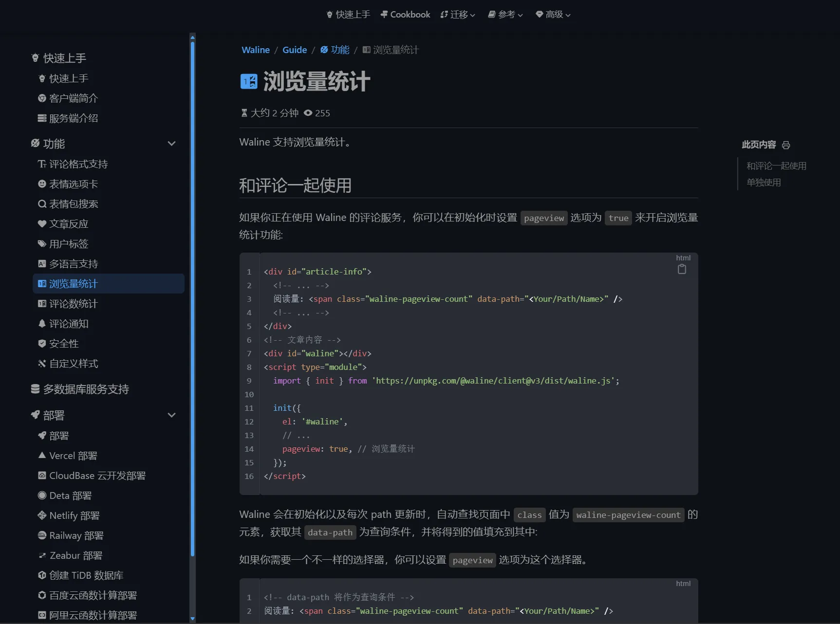840x624 pixels.
Task: Expand the 高级 navigation dropdown
Action: coord(553,15)
